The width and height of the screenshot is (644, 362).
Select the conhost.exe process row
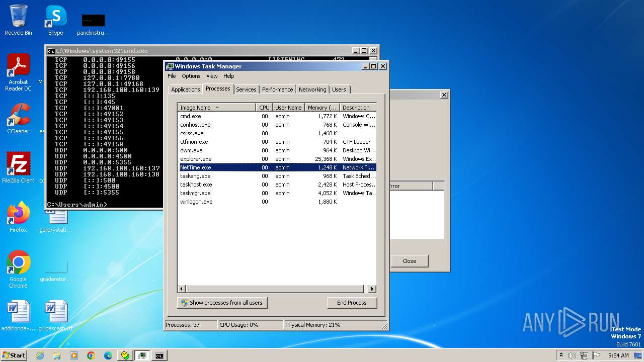[x=277, y=125]
